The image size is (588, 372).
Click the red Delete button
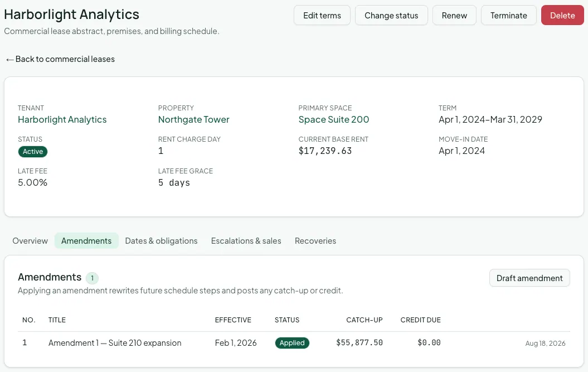(x=562, y=16)
